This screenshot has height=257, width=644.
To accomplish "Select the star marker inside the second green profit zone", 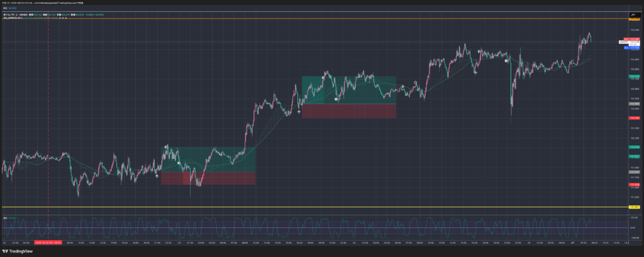I will click(336, 99).
